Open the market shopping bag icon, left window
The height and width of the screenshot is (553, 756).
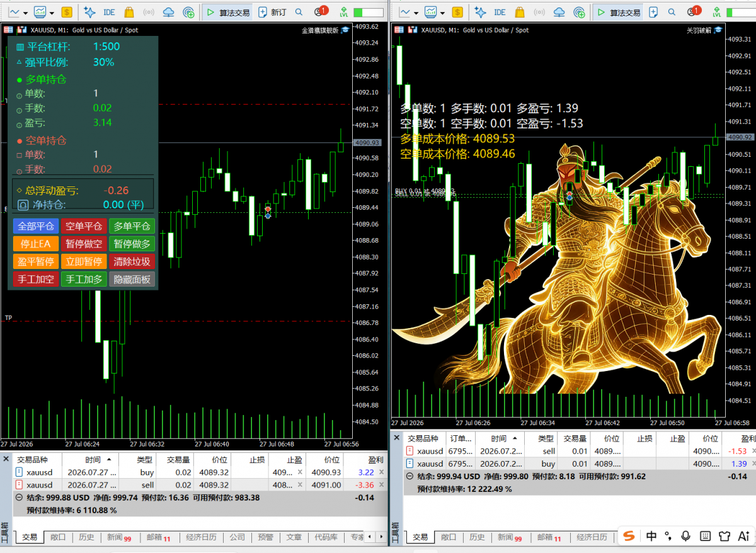point(129,12)
